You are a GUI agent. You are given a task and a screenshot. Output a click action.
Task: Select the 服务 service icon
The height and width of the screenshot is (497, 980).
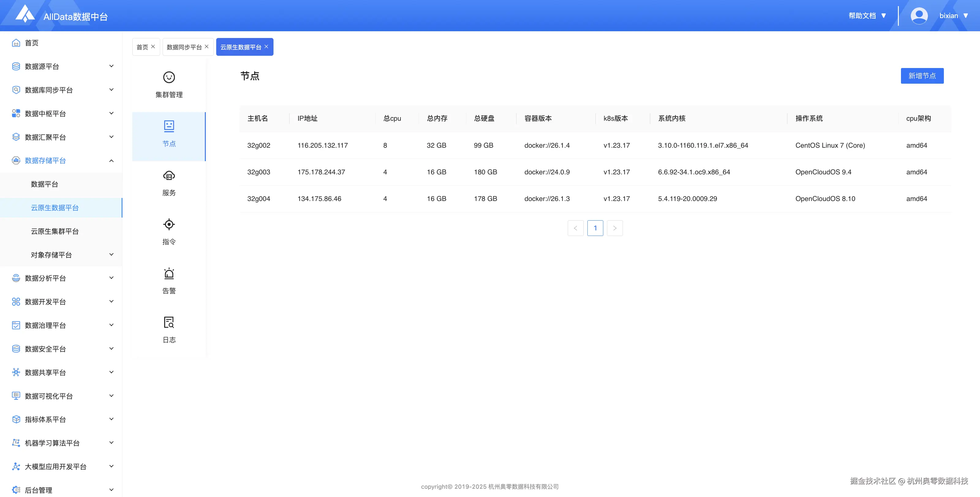[x=169, y=176]
